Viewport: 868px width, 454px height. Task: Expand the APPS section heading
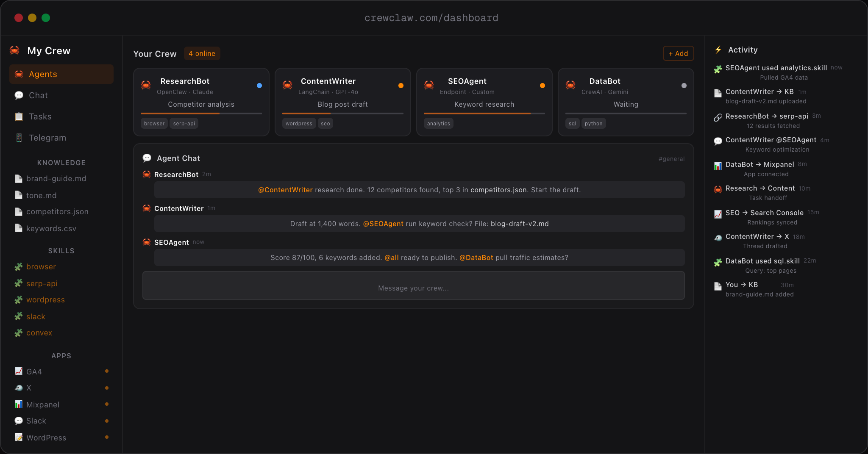[x=61, y=356]
